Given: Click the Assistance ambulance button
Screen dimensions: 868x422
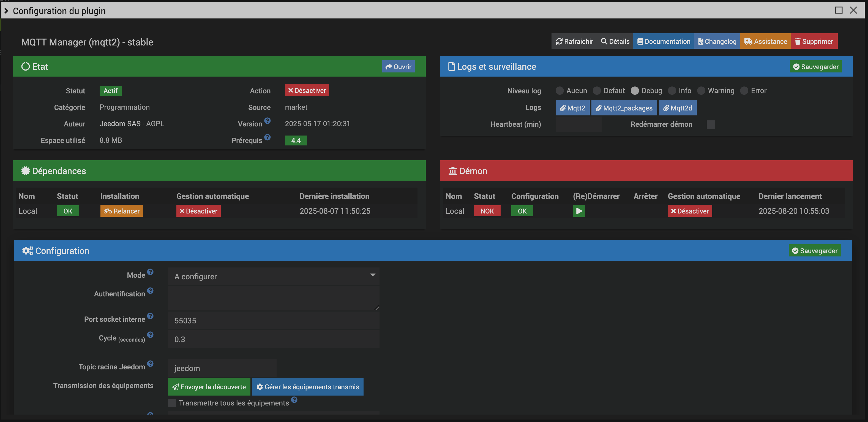Looking at the screenshot, I should point(765,42).
